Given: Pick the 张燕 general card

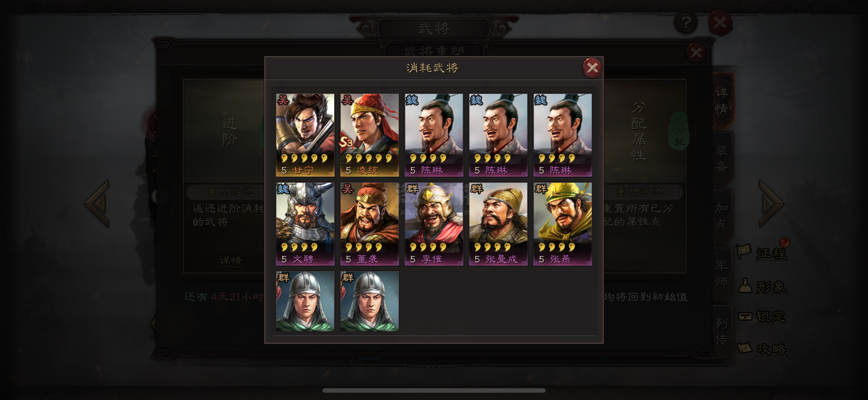Looking at the screenshot, I should [562, 224].
